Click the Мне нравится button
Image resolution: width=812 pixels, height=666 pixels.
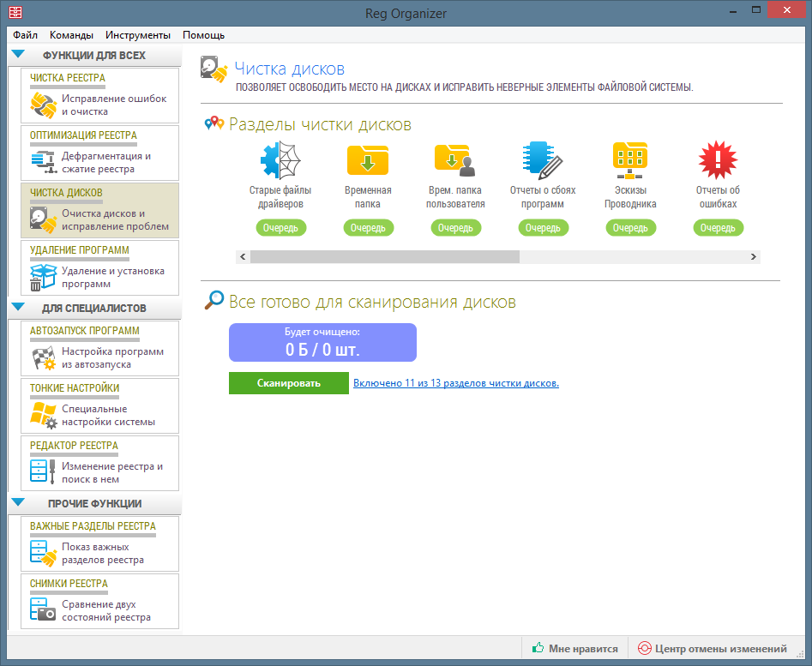click(x=575, y=648)
